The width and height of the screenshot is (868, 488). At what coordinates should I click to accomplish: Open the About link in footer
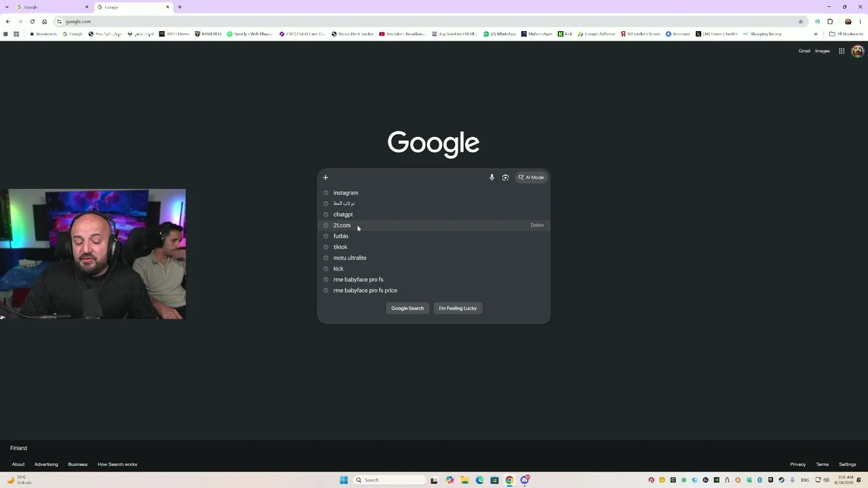pos(18,464)
